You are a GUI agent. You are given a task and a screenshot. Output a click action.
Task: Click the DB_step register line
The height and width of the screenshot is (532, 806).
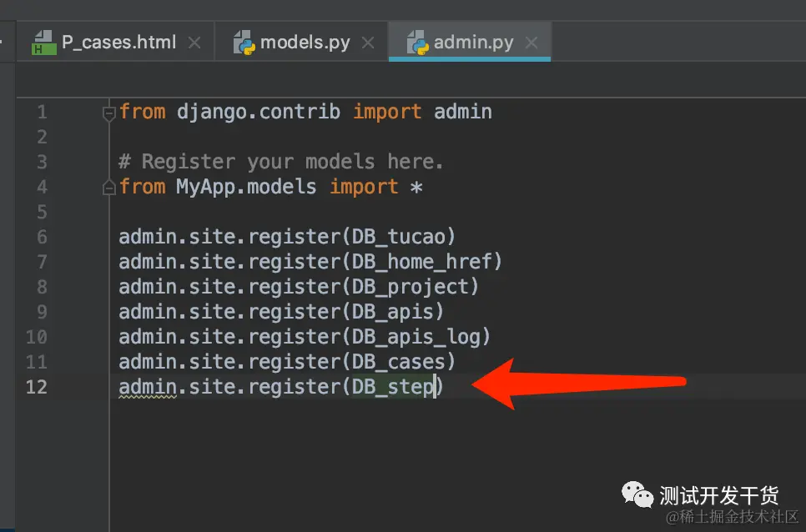pyautogui.click(x=281, y=387)
